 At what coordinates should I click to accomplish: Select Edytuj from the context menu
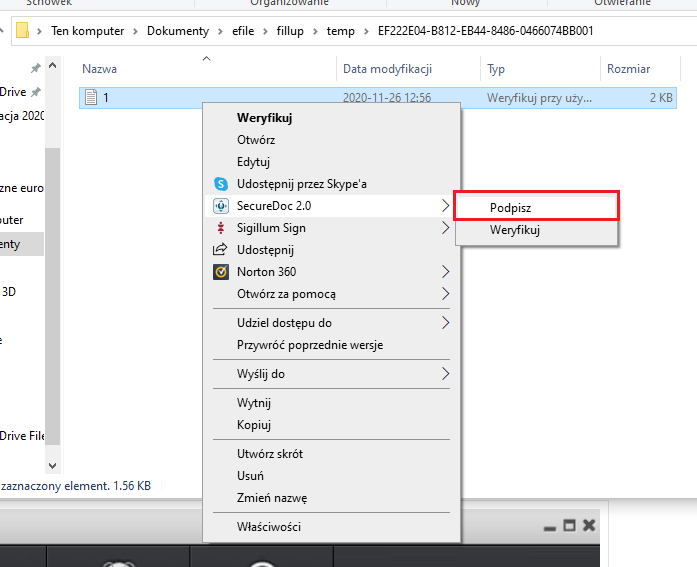pyautogui.click(x=331, y=162)
